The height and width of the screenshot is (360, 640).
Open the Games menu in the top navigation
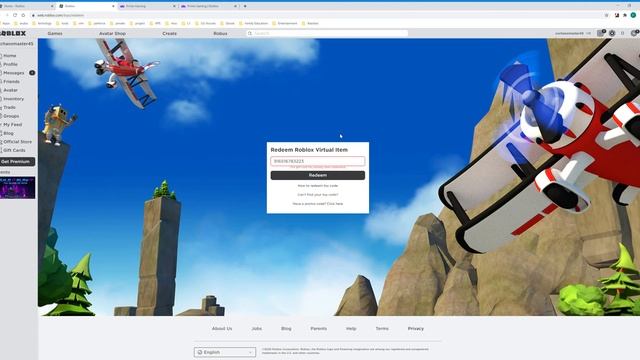55,33
